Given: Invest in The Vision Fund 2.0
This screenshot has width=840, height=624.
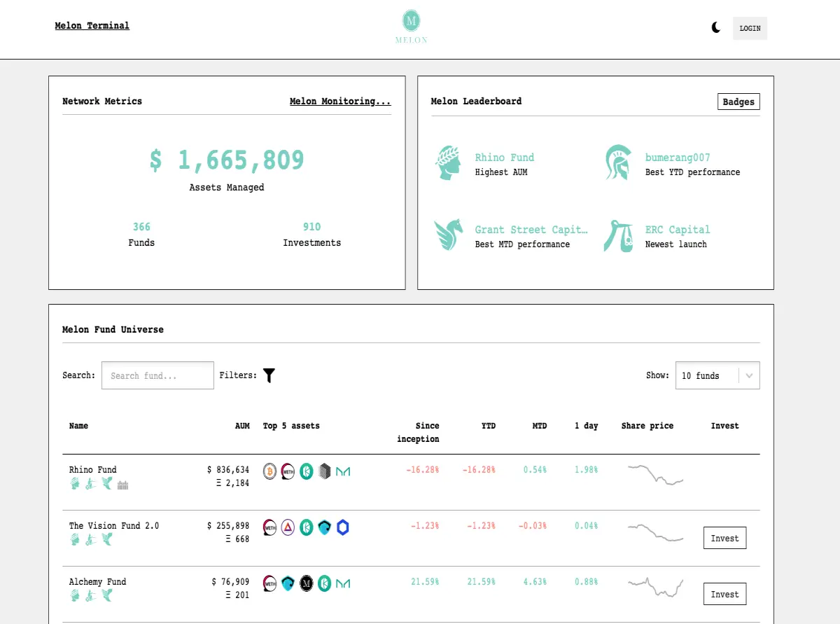Looking at the screenshot, I should (724, 538).
